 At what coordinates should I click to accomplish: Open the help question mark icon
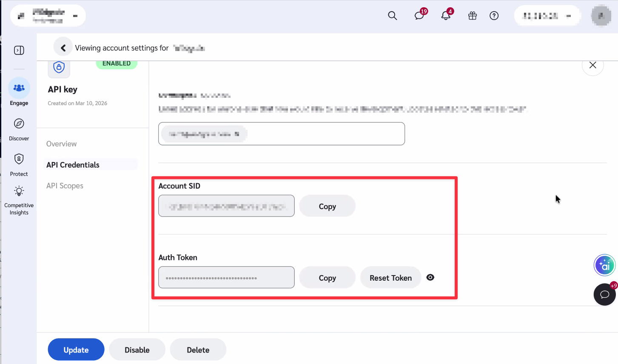pos(494,16)
